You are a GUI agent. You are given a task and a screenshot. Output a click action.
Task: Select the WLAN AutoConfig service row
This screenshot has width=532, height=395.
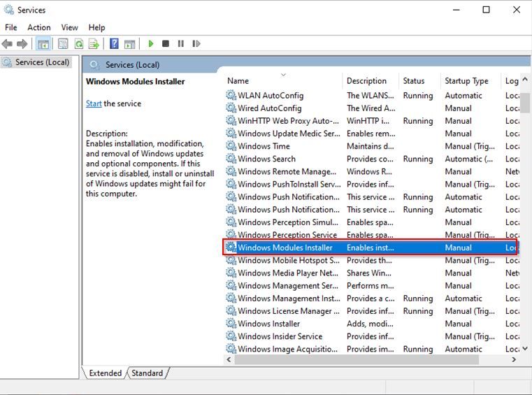point(372,95)
